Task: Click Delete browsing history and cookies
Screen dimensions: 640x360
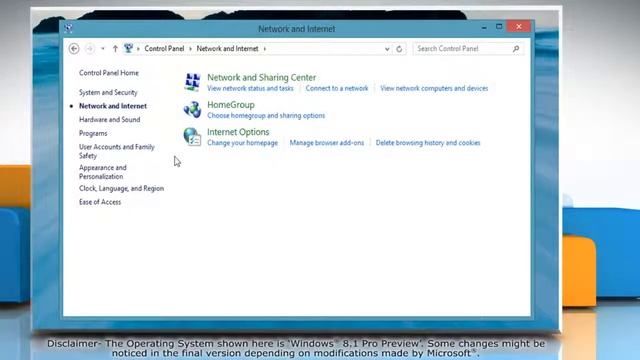Action: (x=428, y=143)
